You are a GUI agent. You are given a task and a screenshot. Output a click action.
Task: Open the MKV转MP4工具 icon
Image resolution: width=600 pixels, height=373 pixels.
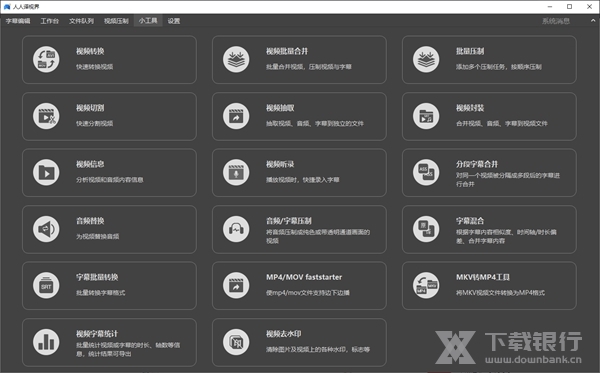pos(426,285)
